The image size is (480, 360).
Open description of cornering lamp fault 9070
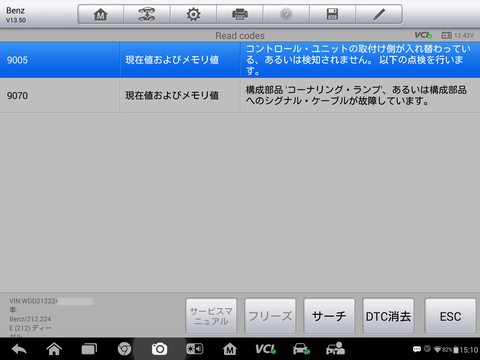360,95
